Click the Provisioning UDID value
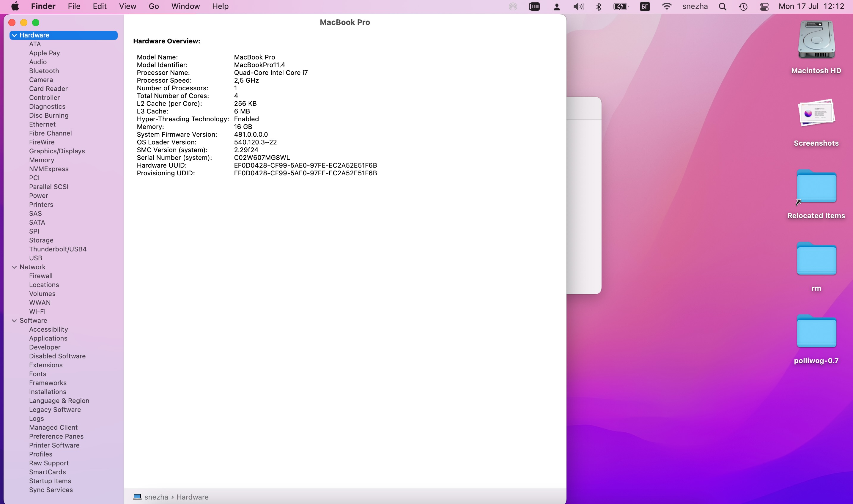 pyautogui.click(x=305, y=173)
